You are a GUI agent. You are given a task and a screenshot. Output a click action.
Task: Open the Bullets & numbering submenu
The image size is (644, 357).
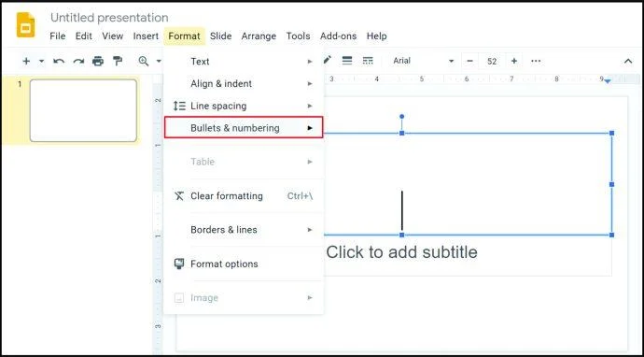[x=244, y=127]
